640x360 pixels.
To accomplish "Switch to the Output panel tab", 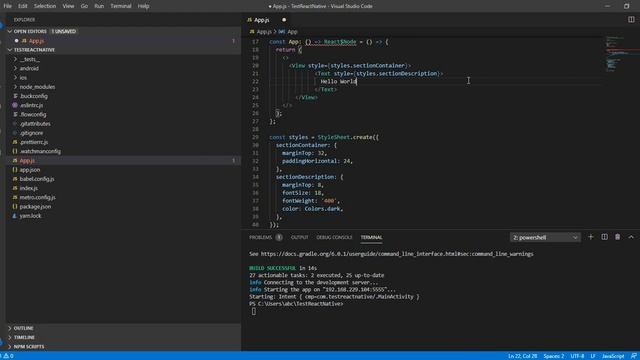I will (299, 238).
